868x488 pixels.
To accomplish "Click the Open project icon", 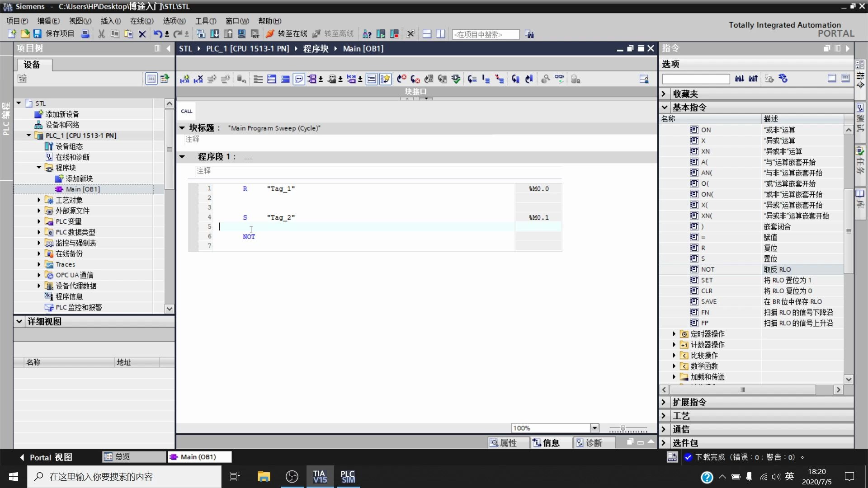I will click(x=25, y=34).
